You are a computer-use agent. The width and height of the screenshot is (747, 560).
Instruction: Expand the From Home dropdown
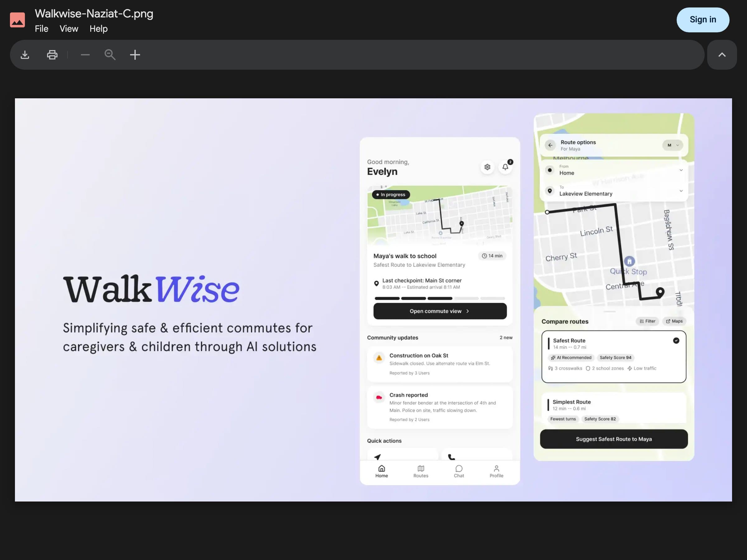pyautogui.click(x=681, y=170)
